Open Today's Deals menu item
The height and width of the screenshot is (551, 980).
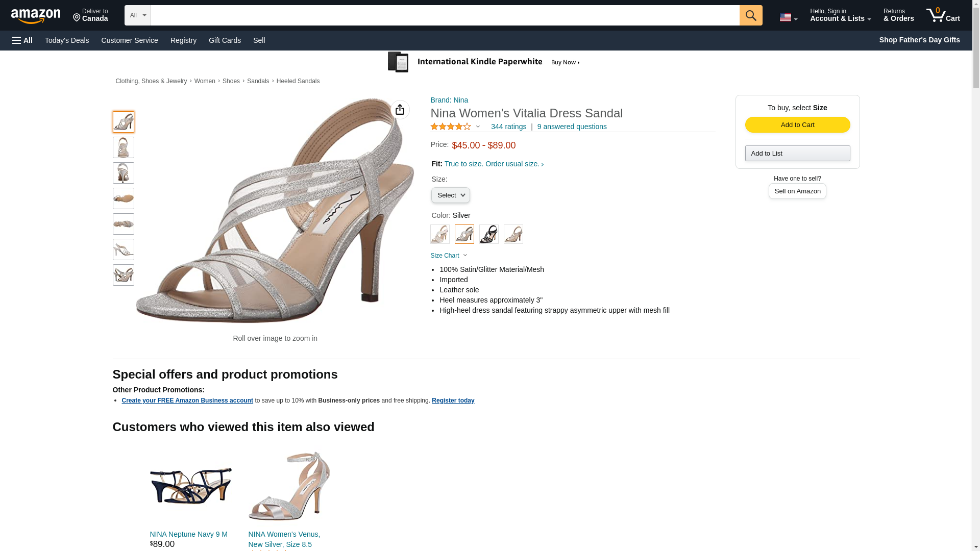tap(67, 40)
